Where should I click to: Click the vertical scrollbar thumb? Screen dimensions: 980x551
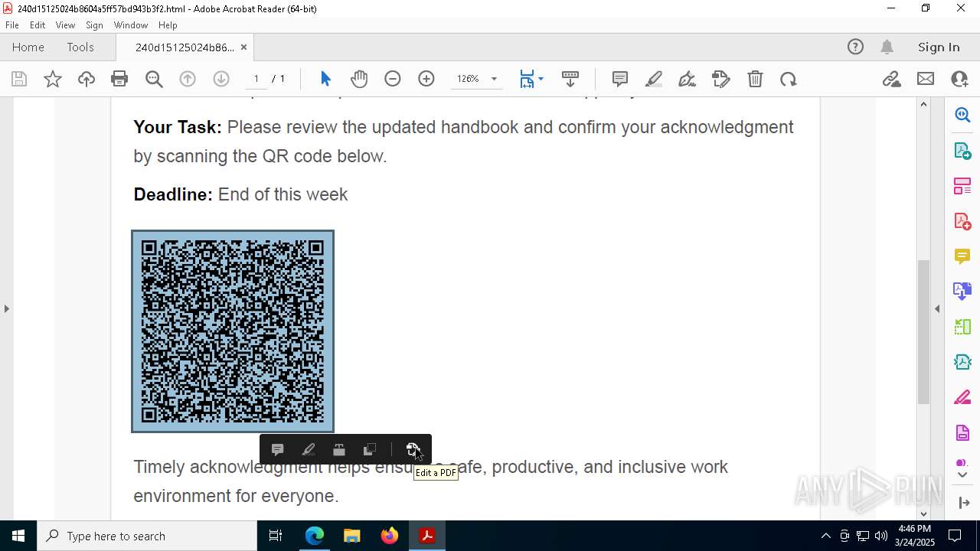pos(923,332)
